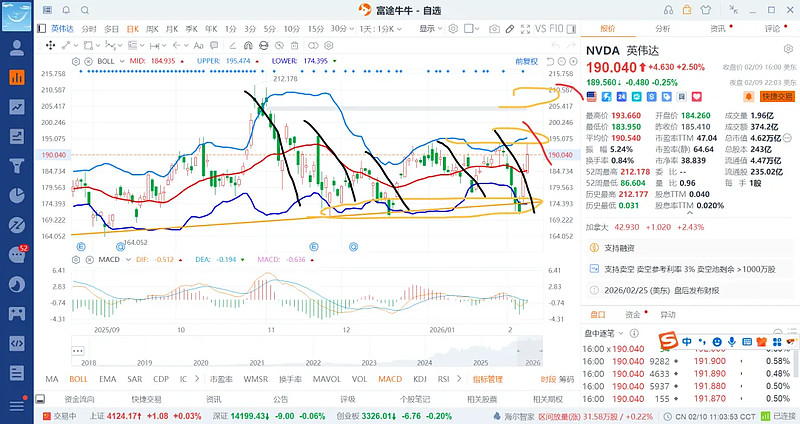
Task: Click the three-dot button on range navigator
Action: click(x=78, y=351)
